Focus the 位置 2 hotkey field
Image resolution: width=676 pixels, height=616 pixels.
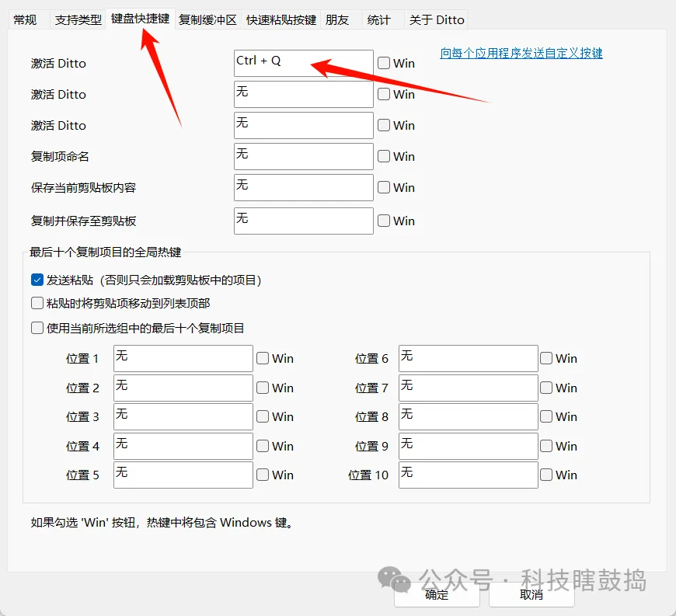tap(183, 388)
